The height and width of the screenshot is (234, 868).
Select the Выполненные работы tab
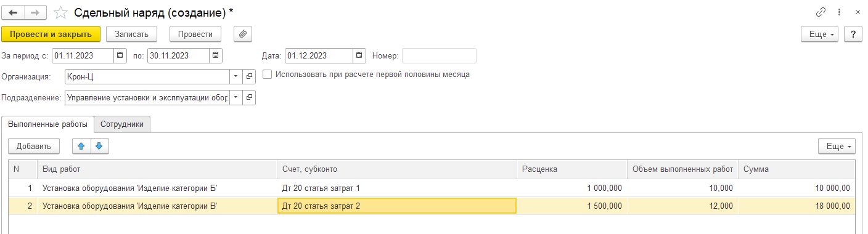pos(47,124)
